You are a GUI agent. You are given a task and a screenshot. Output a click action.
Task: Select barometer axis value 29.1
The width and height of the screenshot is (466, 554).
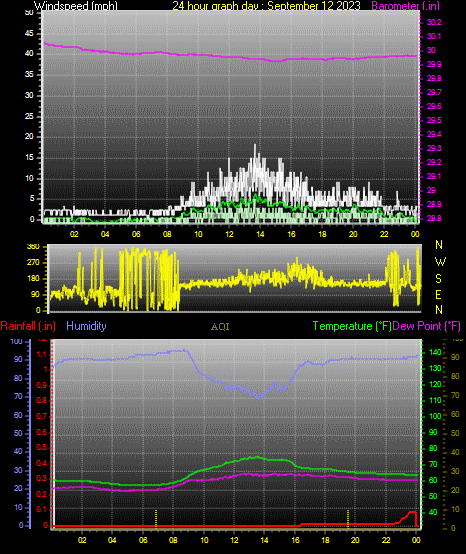point(434,176)
